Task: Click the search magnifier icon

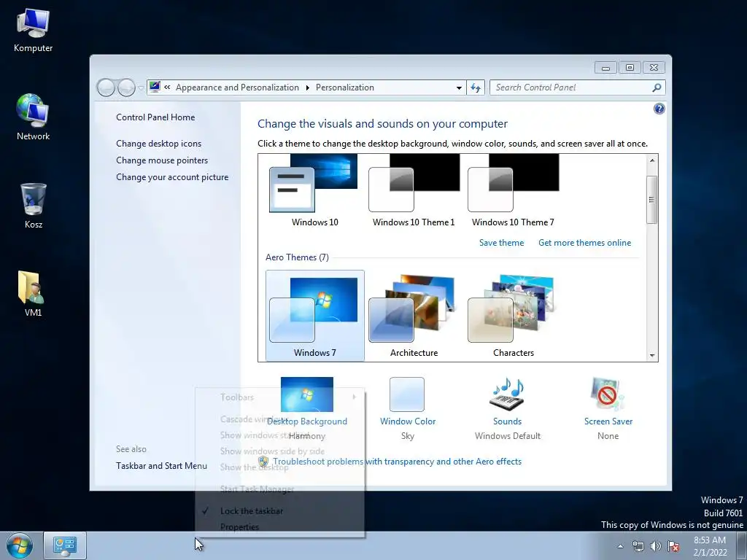Action: pos(657,87)
